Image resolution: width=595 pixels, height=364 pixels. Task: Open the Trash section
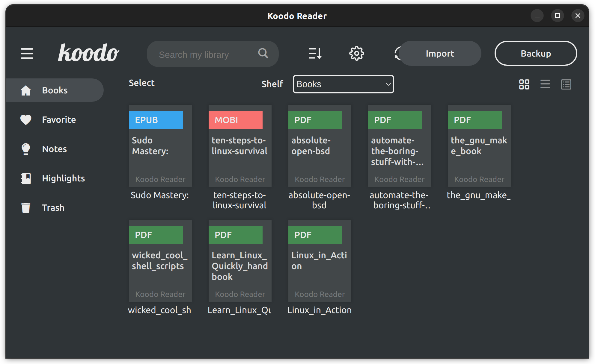(x=53, y=207)
